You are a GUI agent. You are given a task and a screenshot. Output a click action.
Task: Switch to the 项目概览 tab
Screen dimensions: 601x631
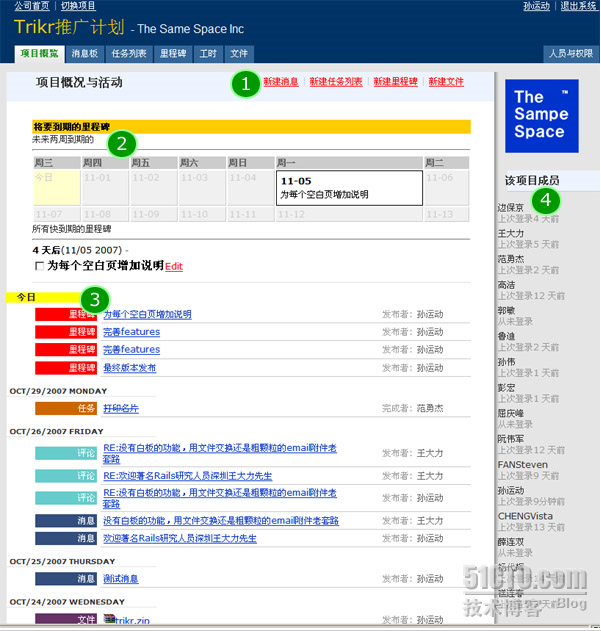[x=39, y=54]
